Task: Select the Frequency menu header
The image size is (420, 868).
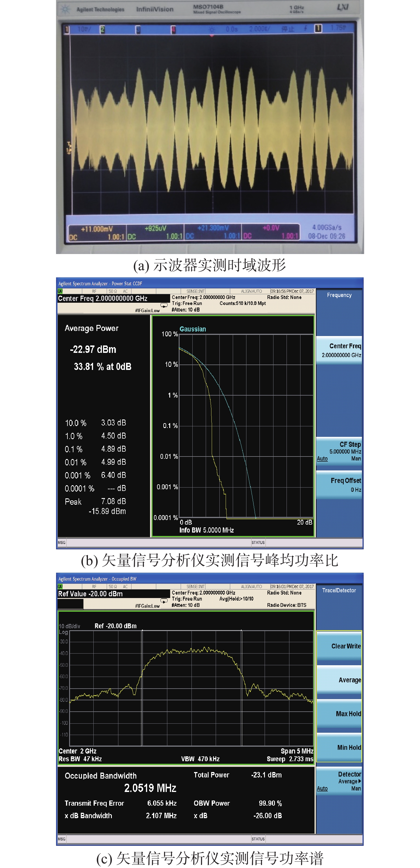Action: (x=339, y=295)
